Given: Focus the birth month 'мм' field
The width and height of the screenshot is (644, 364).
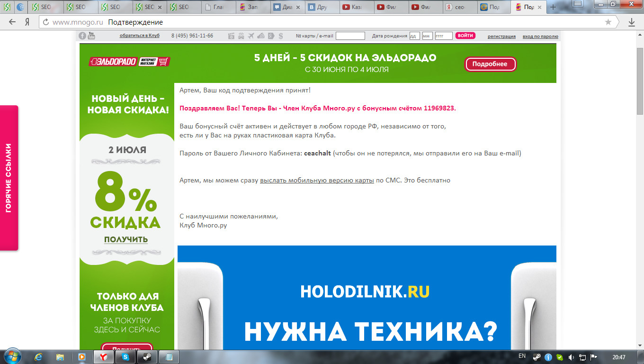Looking at the screenshot, I should (427, 36).
